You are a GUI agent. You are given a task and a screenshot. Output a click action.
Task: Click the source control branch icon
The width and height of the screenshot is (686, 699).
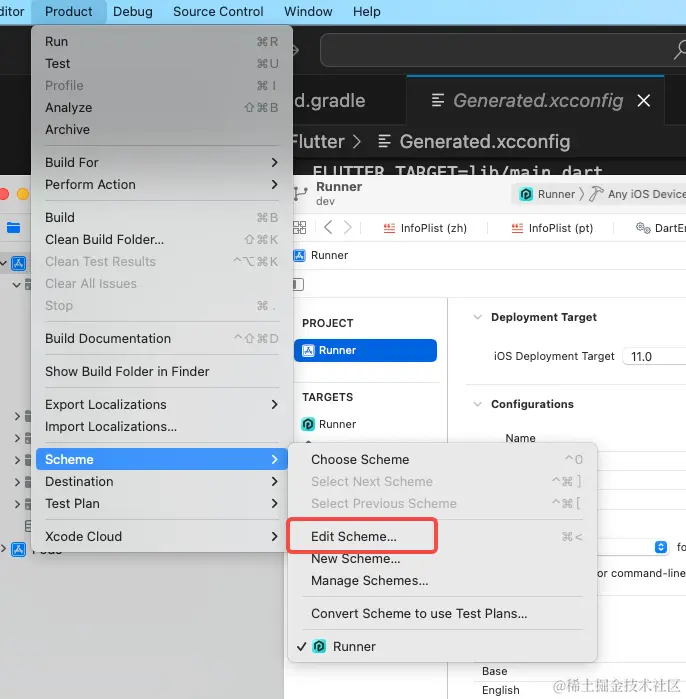[300, 194]
